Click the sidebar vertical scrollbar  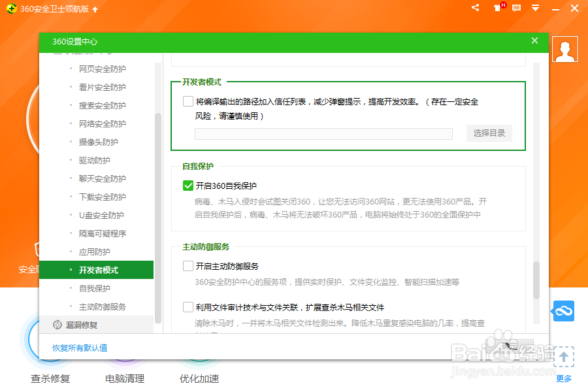pyautogui.click(x=158, y=218)
